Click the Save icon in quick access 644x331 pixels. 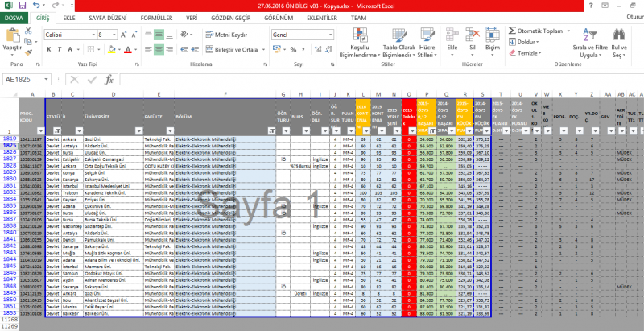[x=23, y=6]
